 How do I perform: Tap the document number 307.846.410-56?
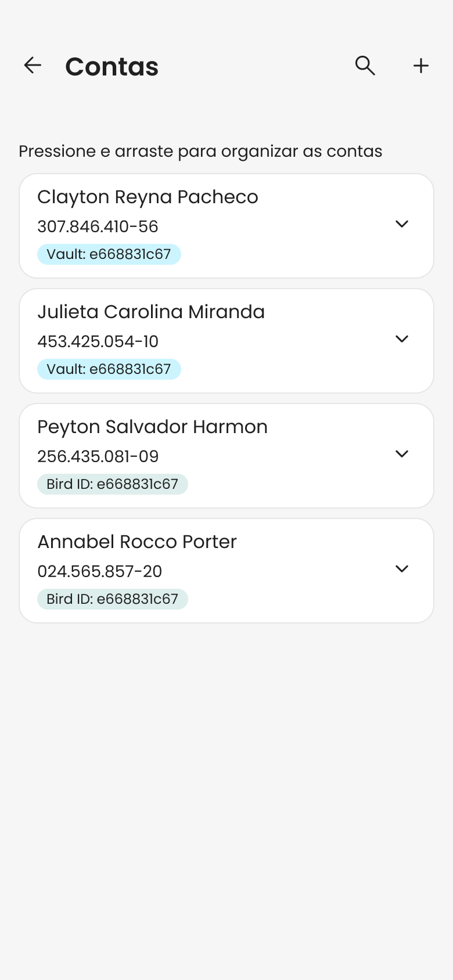(x=98, y=226)
